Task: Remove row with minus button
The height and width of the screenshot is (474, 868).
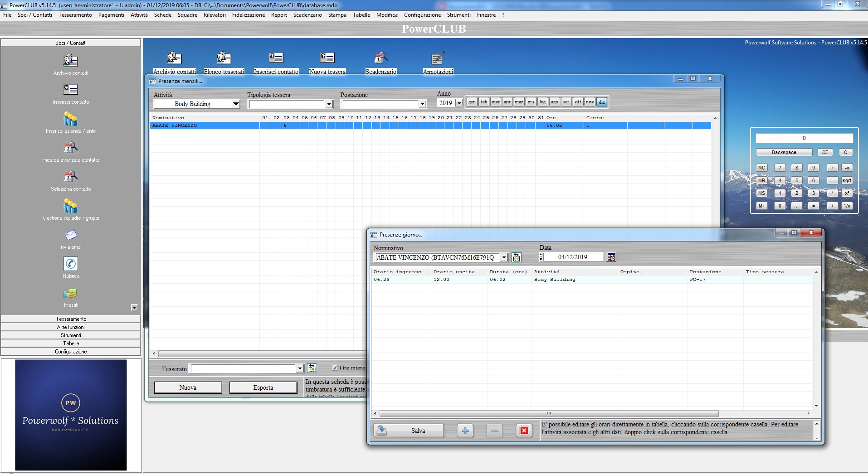Action: pos(495,430)
